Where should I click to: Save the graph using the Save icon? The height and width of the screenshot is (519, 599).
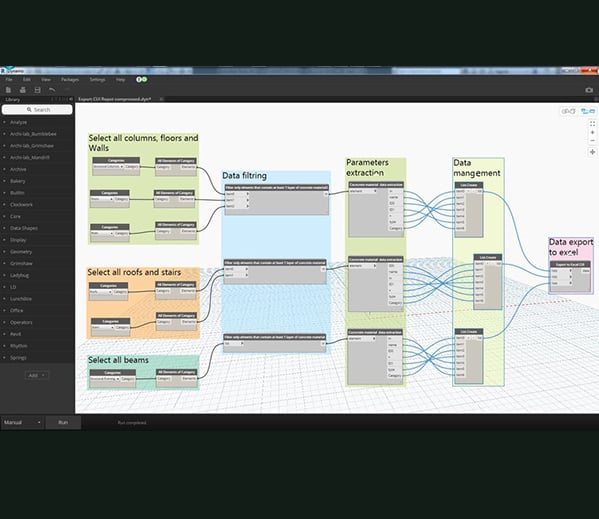coord(37,90)
